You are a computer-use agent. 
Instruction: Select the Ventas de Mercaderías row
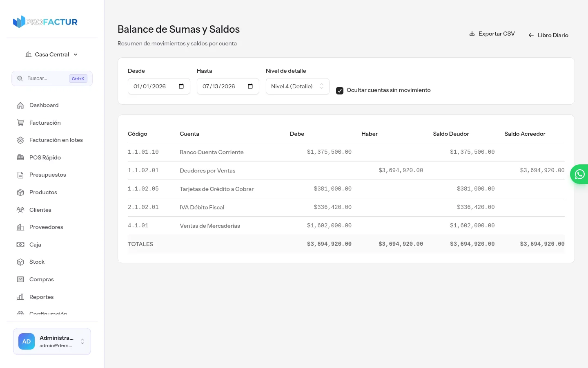click(x=346, y=226)
